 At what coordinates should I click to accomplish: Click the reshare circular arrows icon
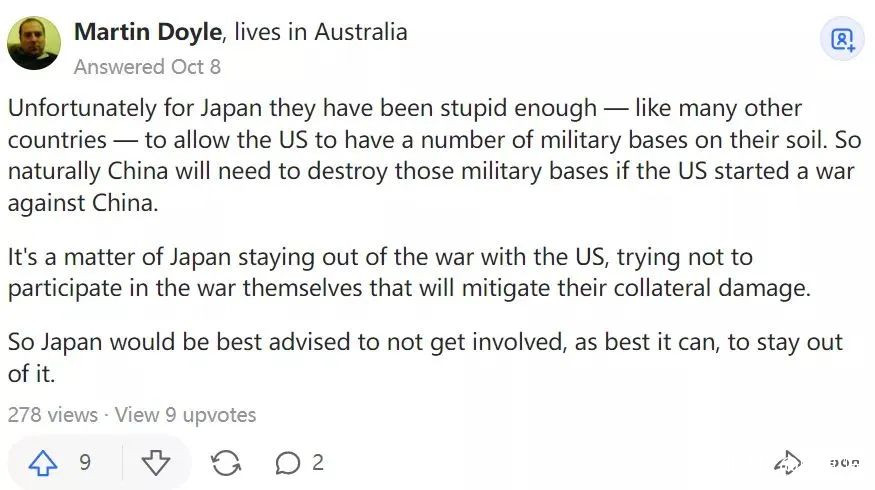[226, 463]
